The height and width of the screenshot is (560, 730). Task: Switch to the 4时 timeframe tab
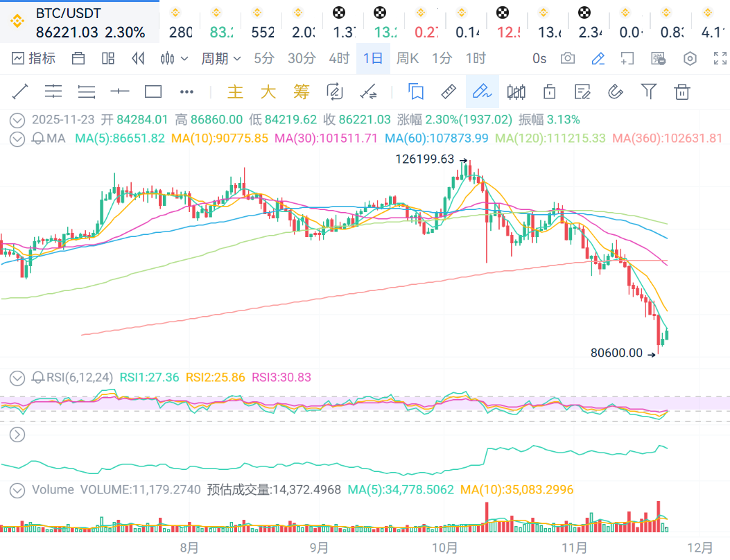(x=339, y=58)
